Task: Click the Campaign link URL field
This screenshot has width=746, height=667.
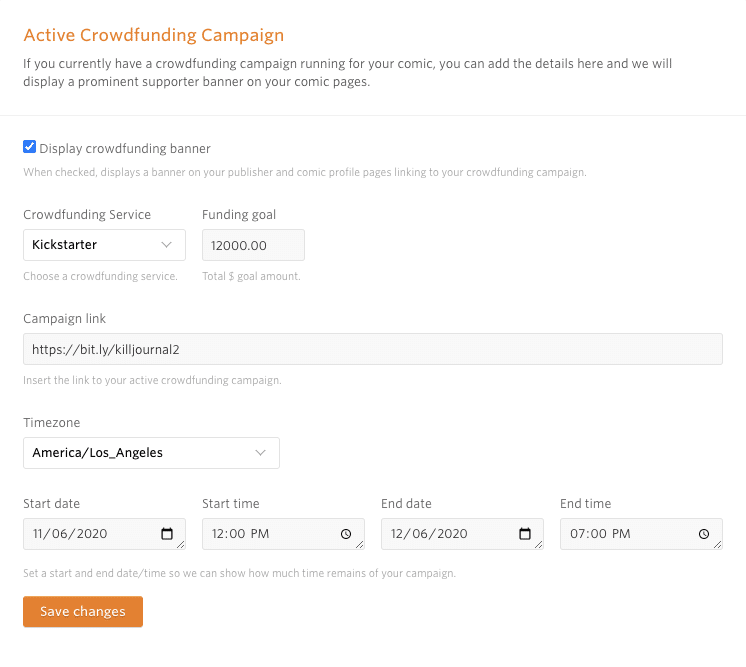Action: point(372,349)
